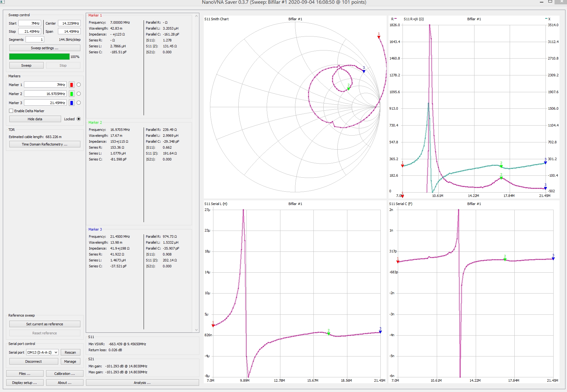Click green marker 2 on Serial C chart
This screenshot has width=567, height=392.
click(505, 260)
